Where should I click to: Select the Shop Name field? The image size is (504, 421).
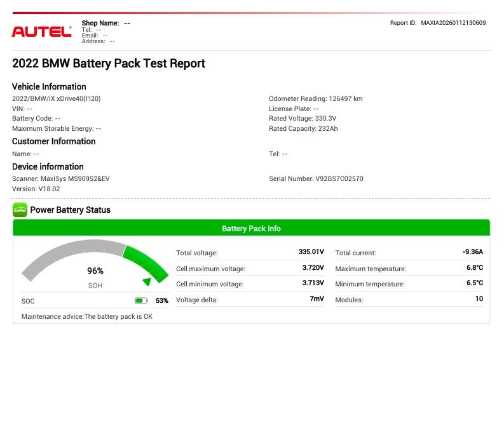(x=106, y=23)
